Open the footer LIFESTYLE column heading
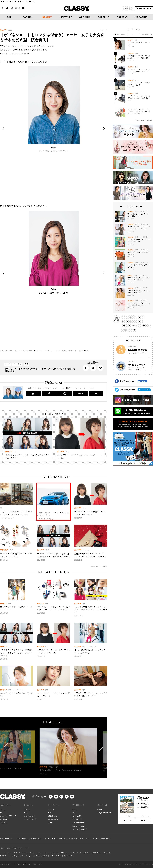Viewport: 153px width, 868px height. (54, 805)
